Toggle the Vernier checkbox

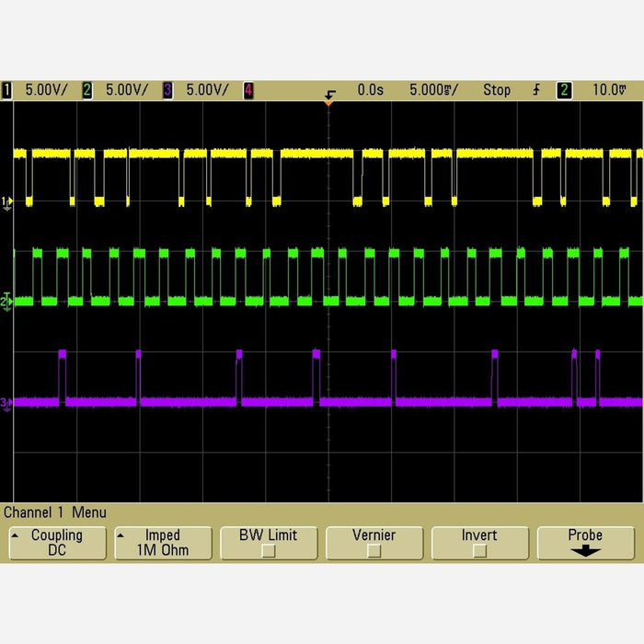374,551
